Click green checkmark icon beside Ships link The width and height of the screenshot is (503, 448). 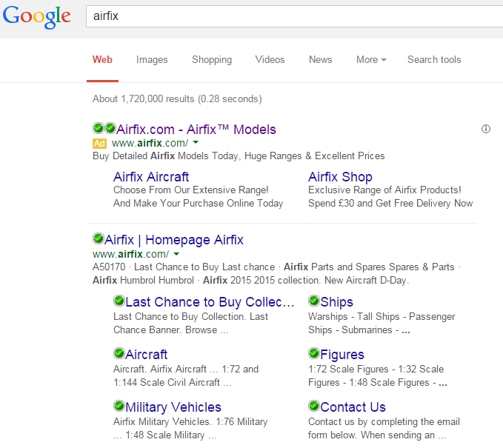coord(314,301)
